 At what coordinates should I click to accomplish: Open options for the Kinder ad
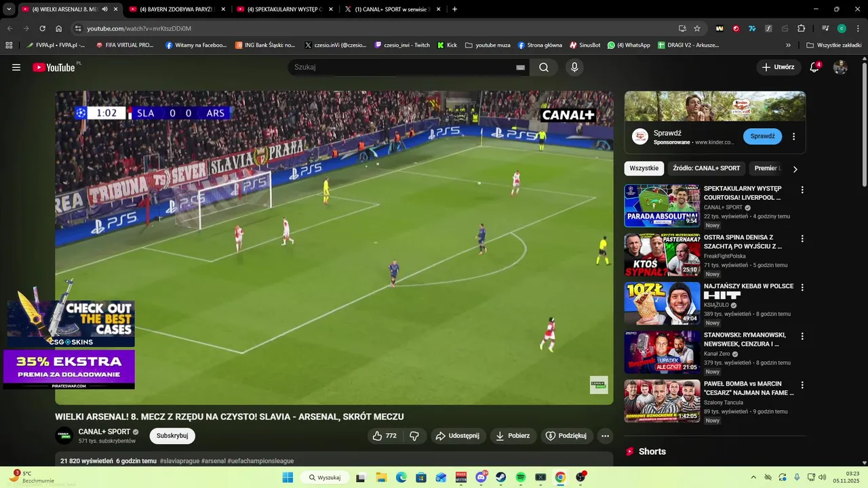point(793,136)
